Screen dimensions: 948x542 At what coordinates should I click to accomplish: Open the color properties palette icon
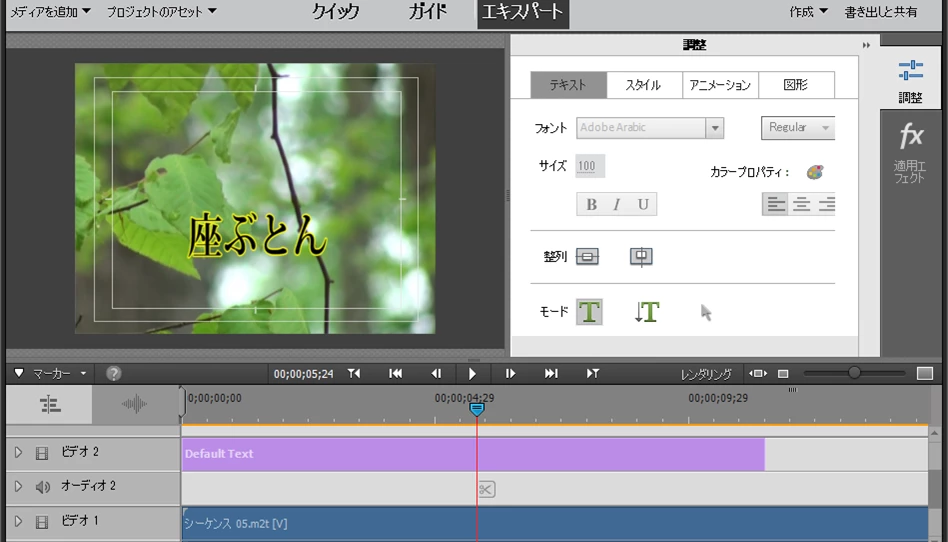pyautogui.click(x=814, y=172)
